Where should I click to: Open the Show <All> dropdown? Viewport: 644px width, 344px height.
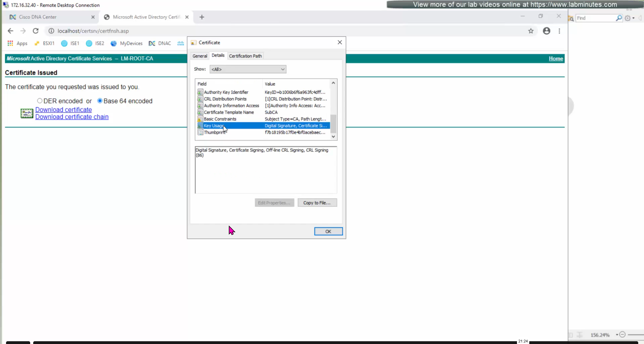[248, 69]
